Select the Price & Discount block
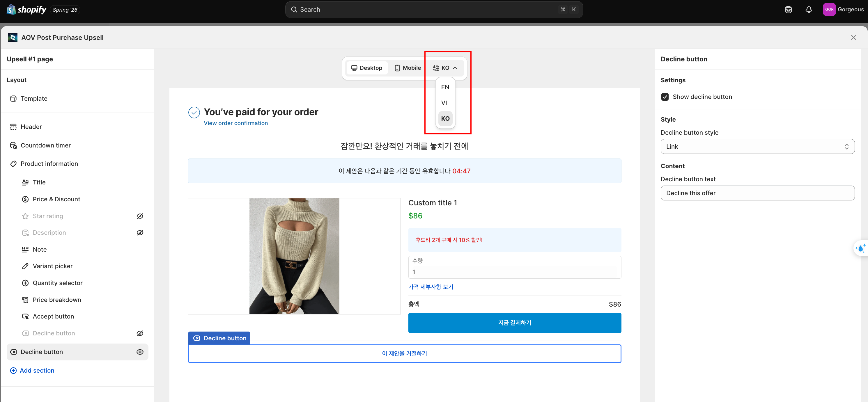Viewport: 868px width, 402px height. pyautogui.click(x=83, y=199)
